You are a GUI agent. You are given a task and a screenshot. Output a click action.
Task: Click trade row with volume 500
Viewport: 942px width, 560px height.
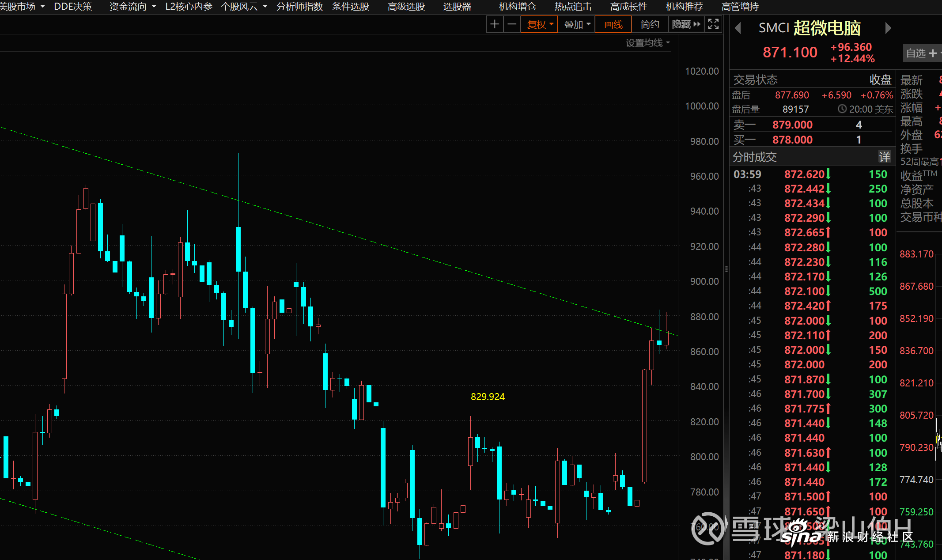click(810, 291)
